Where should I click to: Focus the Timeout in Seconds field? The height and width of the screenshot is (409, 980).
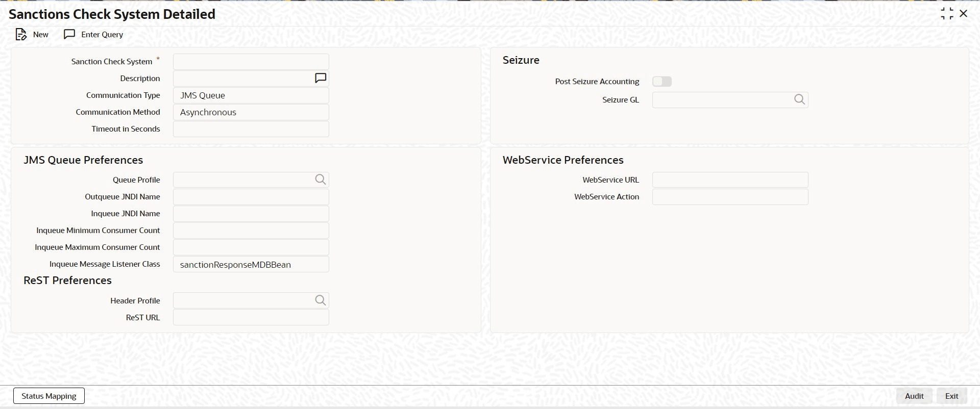[251, 129]
